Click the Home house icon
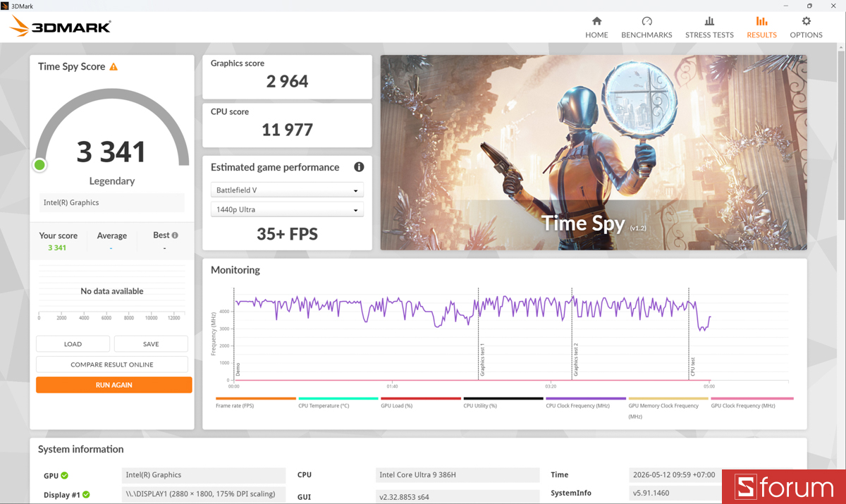Screen dimensions: 846x504 [596, 21]
